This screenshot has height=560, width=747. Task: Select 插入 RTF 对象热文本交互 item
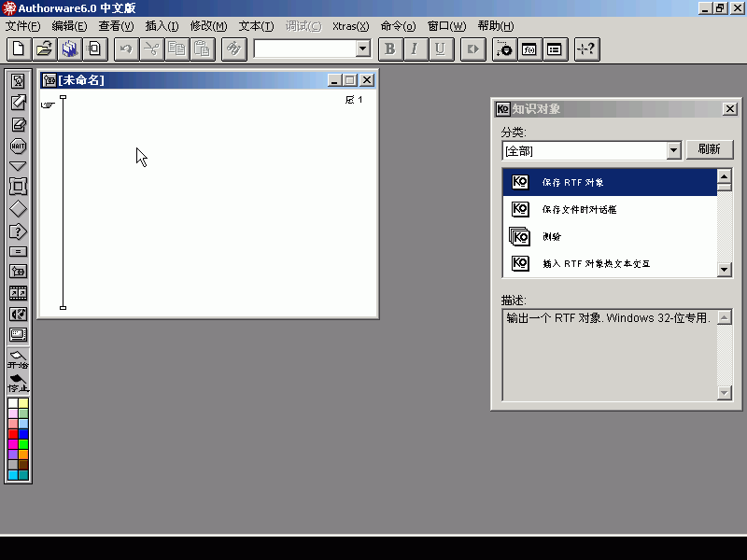point(610,263)
